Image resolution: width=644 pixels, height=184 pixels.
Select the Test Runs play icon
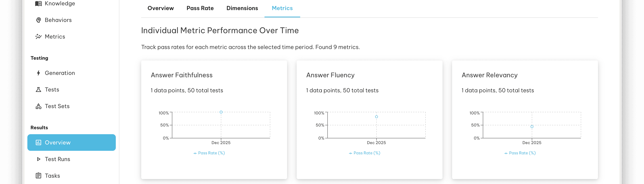[38, 159]
